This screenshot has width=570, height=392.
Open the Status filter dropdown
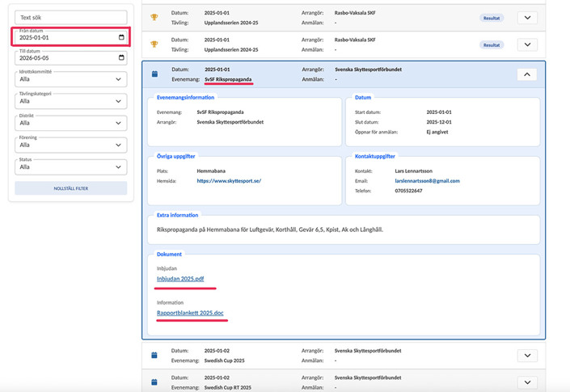pyautogui.click(x=71, y=166)
